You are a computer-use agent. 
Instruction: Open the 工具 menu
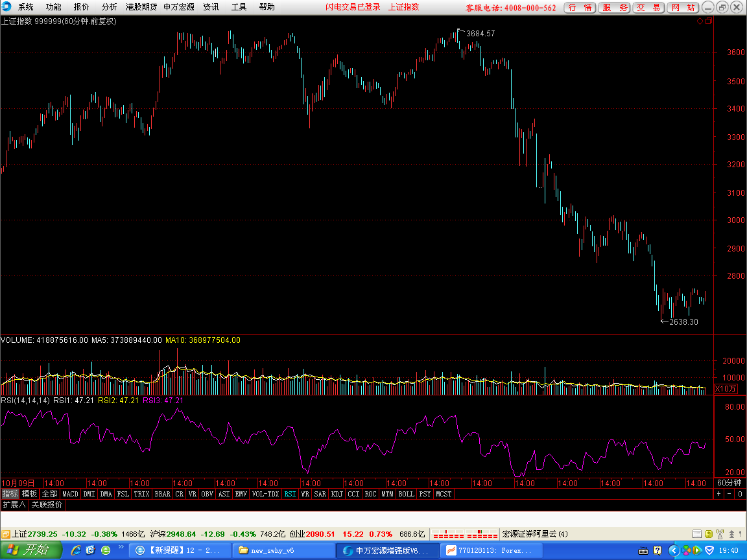(x=239, y=6)
